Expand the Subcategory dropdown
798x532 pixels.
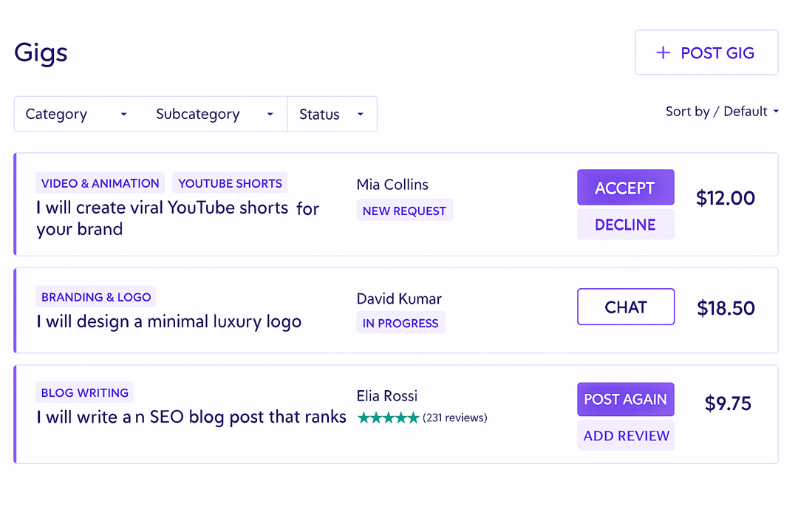click(x=214, y=115)
